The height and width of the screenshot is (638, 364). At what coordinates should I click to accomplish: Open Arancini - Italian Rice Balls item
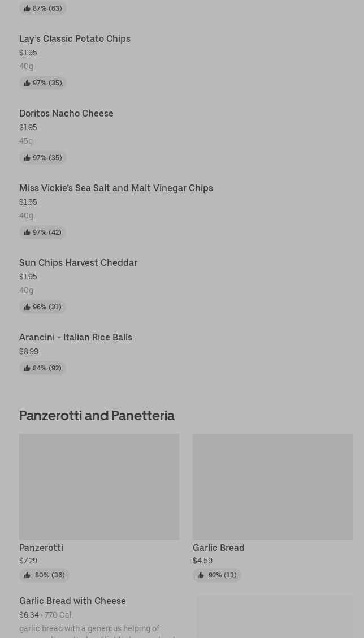coord(76,337)
